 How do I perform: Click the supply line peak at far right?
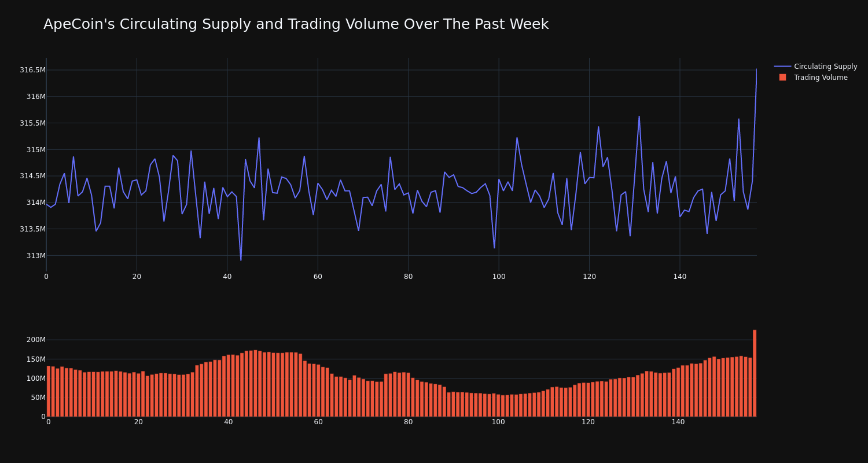click(756, 70)
